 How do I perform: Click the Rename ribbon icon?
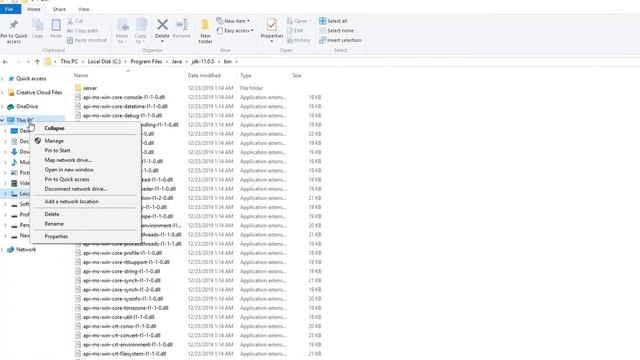pos(182,24)
